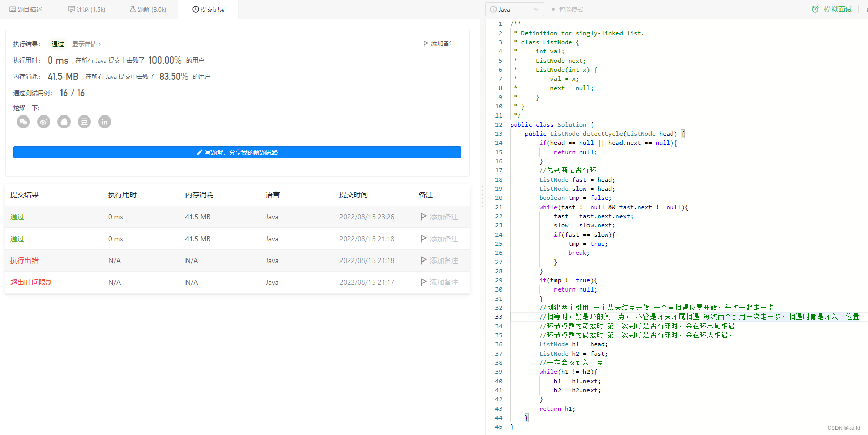Click the alarm clock icon near 模拟面试
The image size is (868, 435).
click(815, 9)
